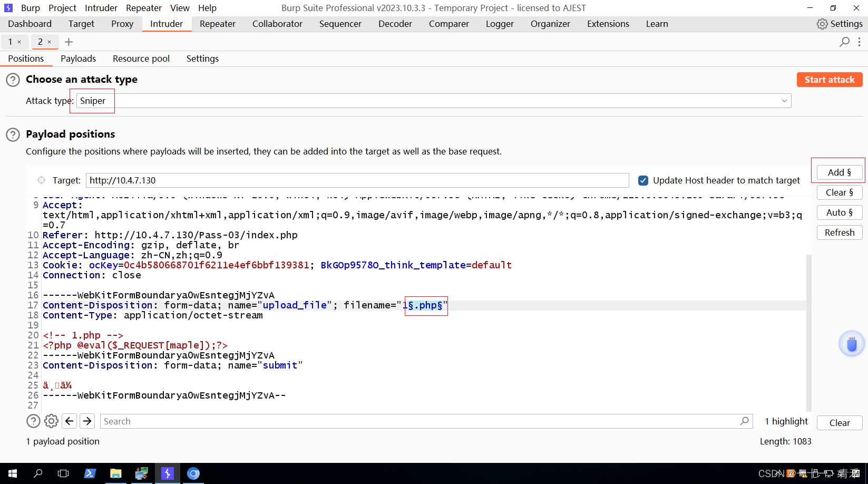
Task: Go to previous search match arrow
Action: (x=69, y=421)
